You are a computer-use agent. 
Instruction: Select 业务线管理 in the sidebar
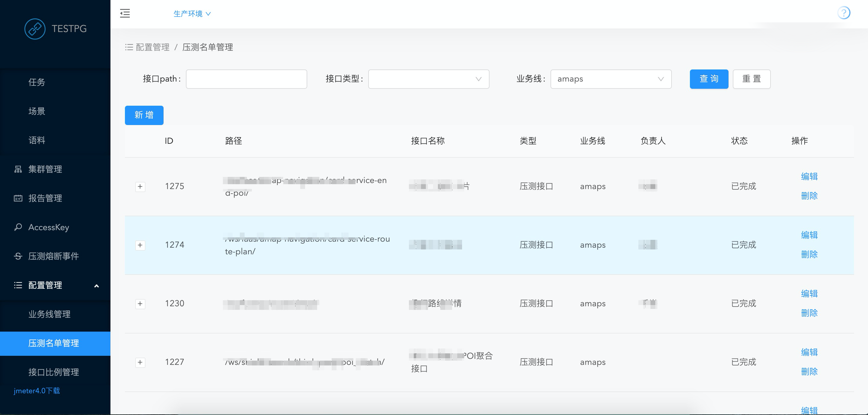coord(49,314)
